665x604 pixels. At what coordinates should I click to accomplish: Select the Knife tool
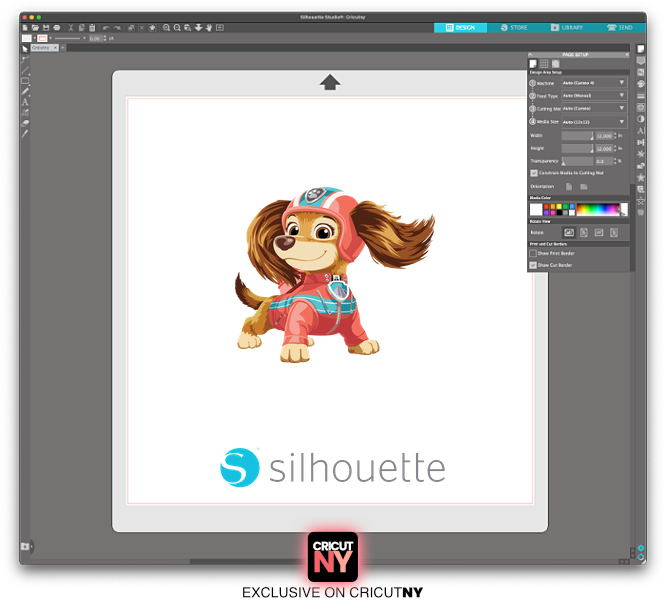[25, 134]
